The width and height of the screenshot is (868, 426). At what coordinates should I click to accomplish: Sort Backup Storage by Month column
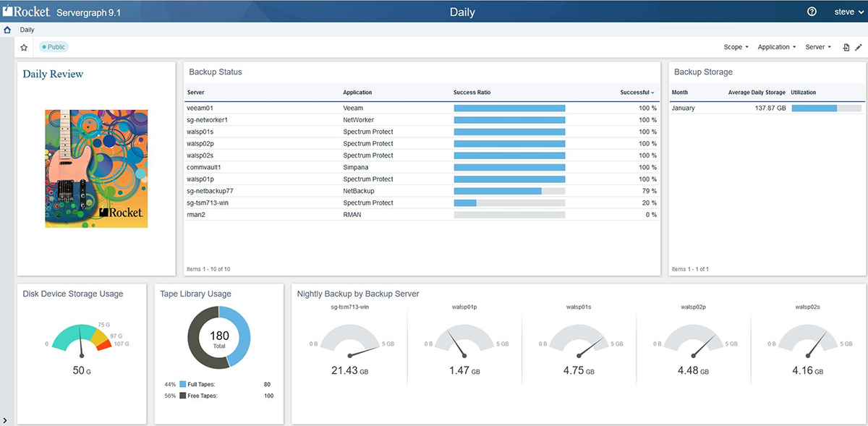point(680,93)
